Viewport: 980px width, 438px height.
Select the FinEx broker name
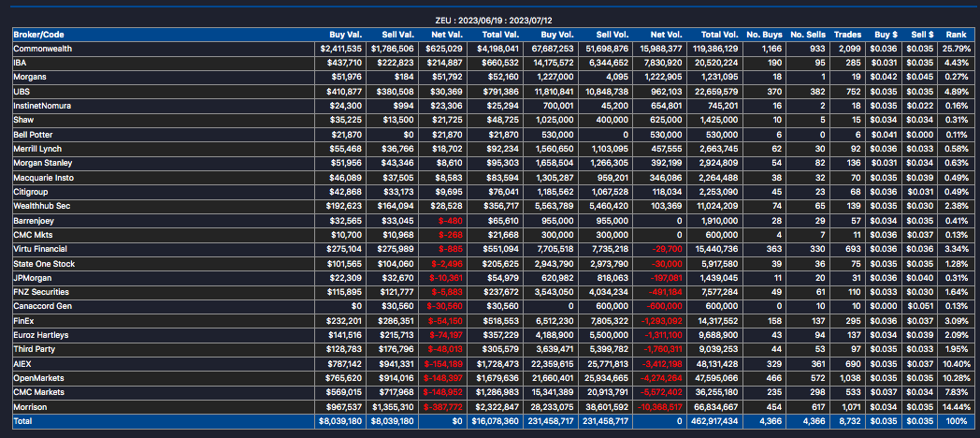click(x=23, y=321)
